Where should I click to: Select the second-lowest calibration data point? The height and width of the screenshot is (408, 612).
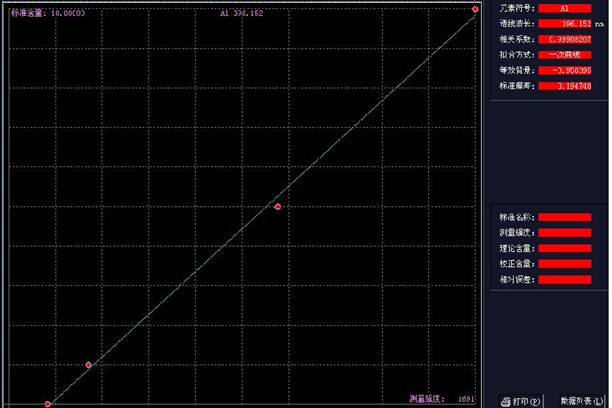[89, 364]
